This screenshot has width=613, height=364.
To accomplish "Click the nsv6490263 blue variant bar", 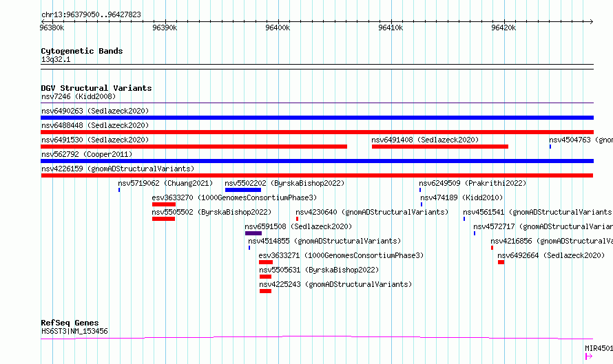I will (317, 118).
